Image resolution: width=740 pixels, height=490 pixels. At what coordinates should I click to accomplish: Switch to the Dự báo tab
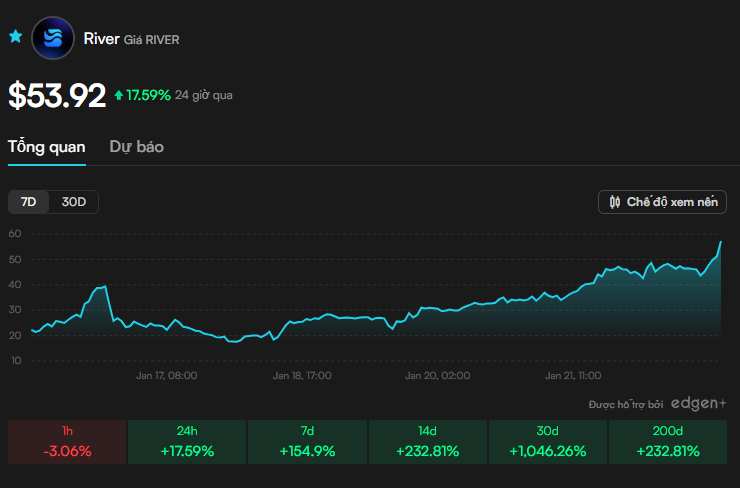point(136,147)
